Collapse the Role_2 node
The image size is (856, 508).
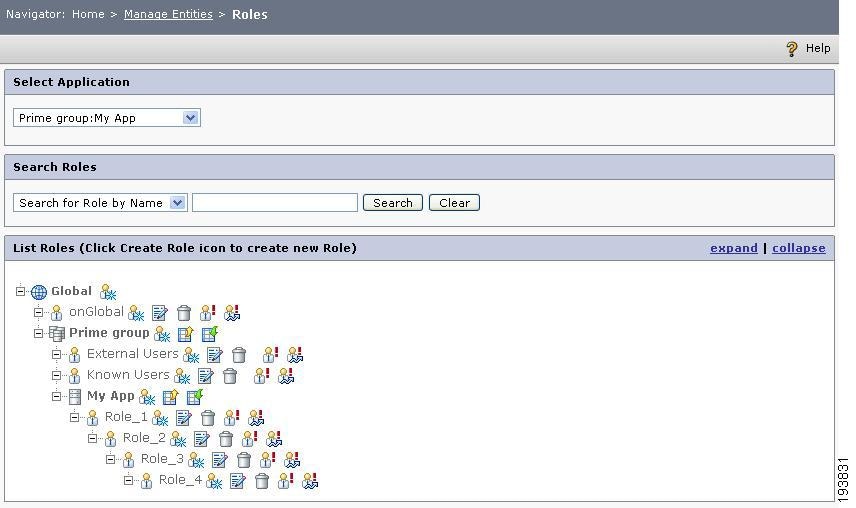pyautogui.click(x=92, y=438)
